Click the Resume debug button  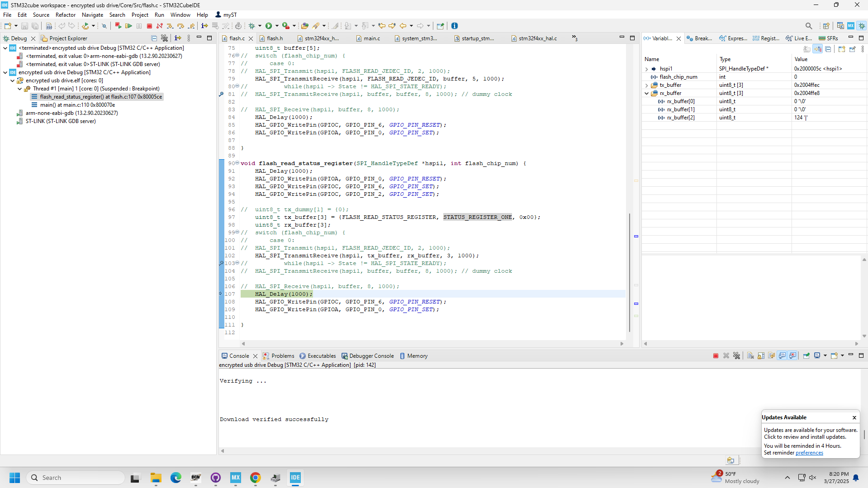click(129, 26)
